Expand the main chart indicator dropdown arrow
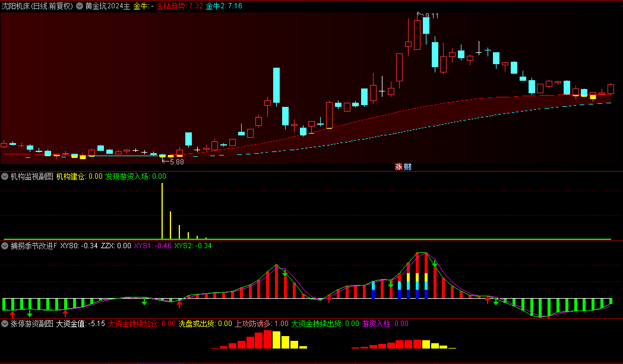Screen dimensions: 623x364 click(x=80, y=6)
